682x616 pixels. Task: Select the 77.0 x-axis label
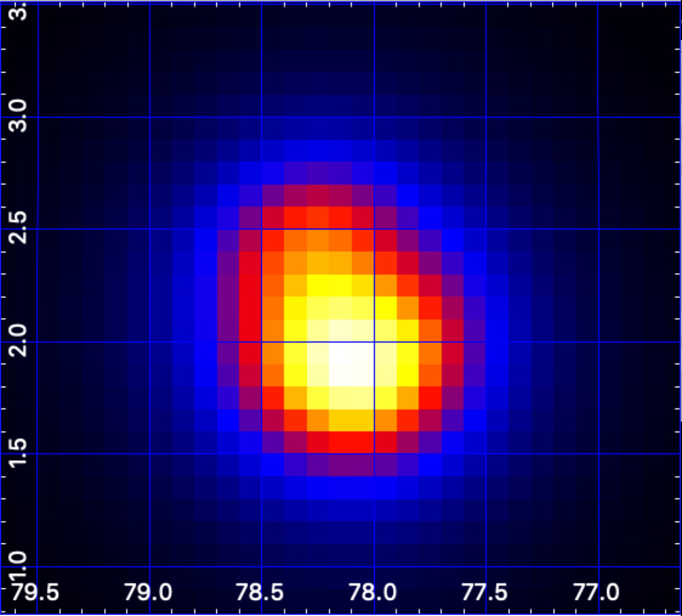596,593
